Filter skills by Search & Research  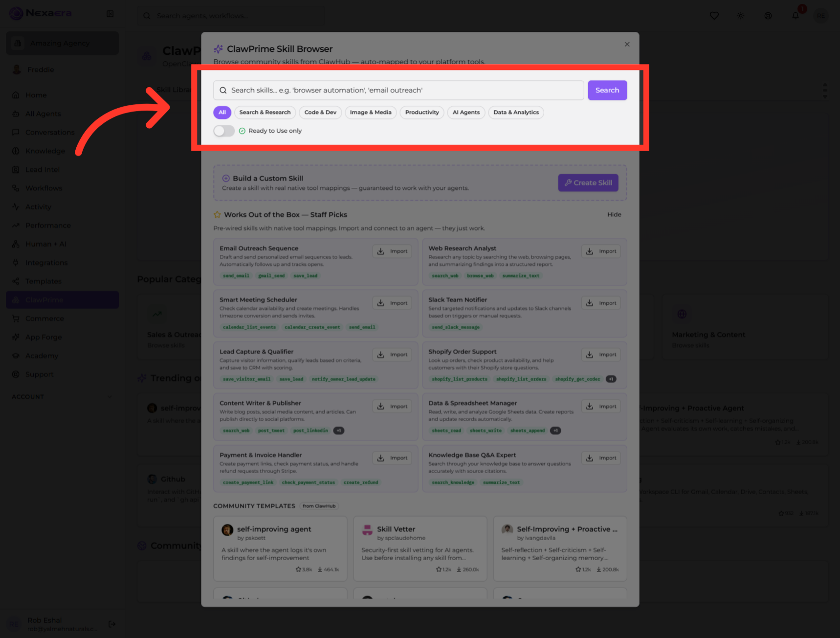click(265, 113)
